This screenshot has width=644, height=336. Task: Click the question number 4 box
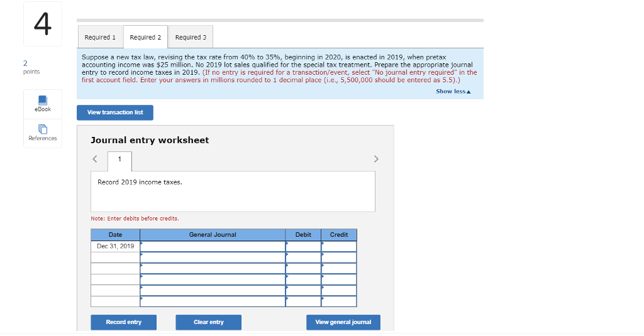click(x=43, y=24)
